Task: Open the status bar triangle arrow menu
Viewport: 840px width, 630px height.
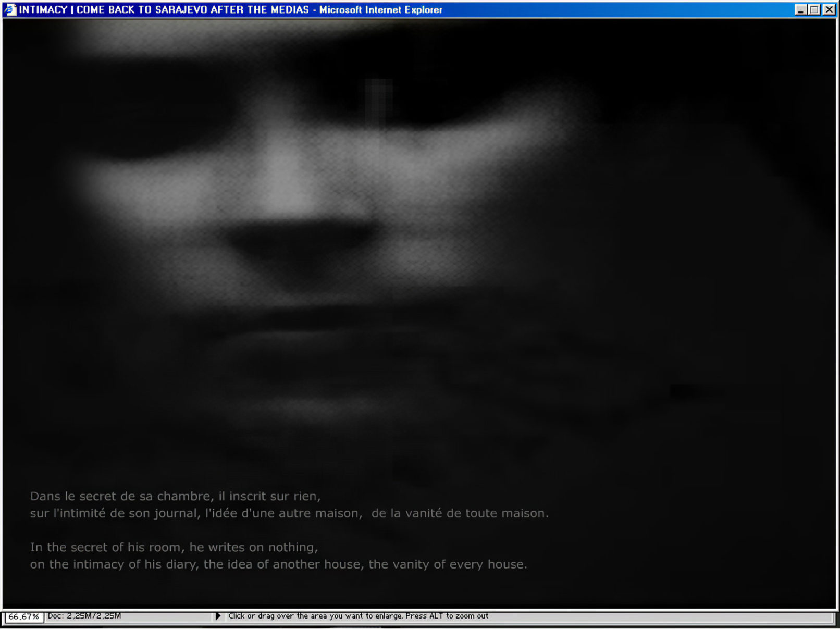Action: pyautogui.click(x=218, y=616)
